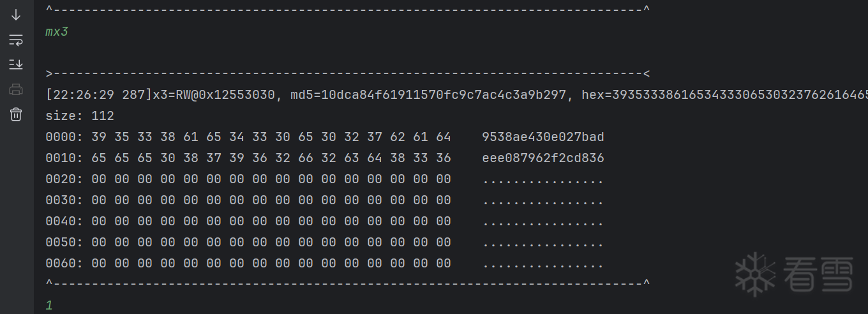Click the hex dump offset 0060:

(x=64, y=263)
